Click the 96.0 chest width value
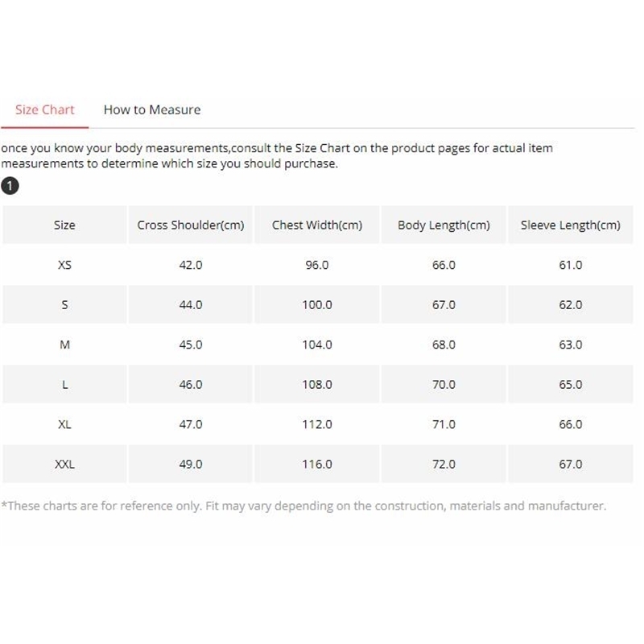Image resolution: width=644 pixels, height=644 pixels. pos(317,265)
